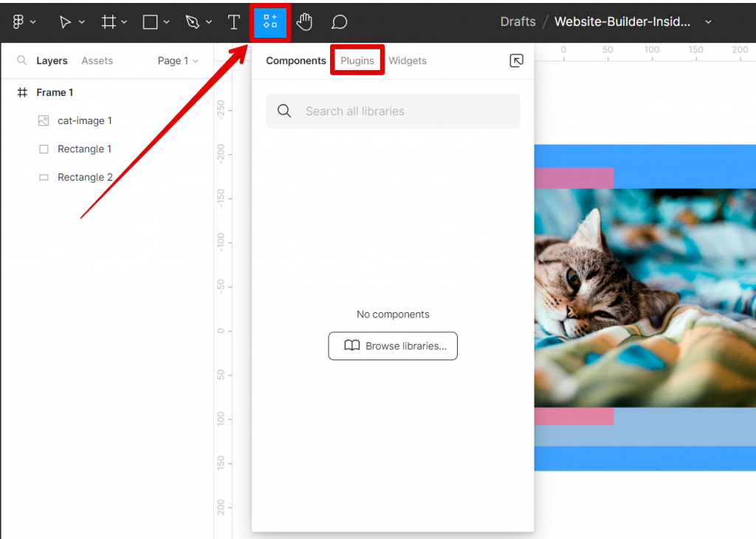Open the Resources panel icon
The height and width of the screenshot is (539, 756).
point(269,21)
